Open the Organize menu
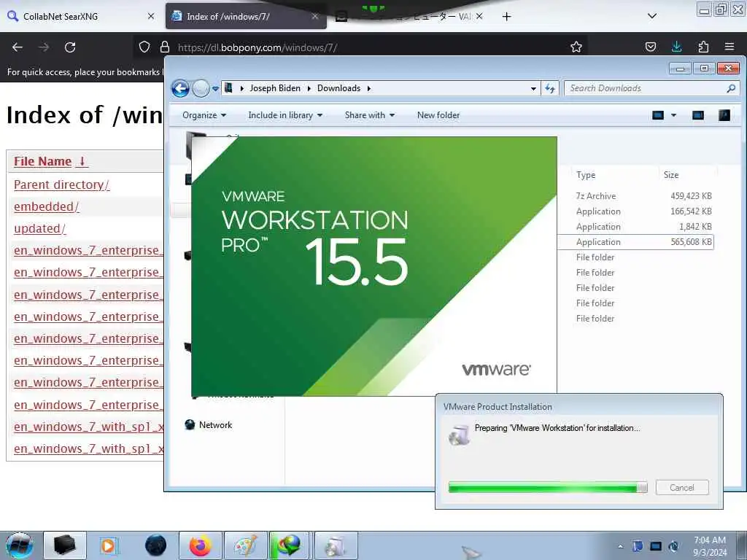Screen dimensions: 747x560 pyautogui.click(x=204, y=115)
